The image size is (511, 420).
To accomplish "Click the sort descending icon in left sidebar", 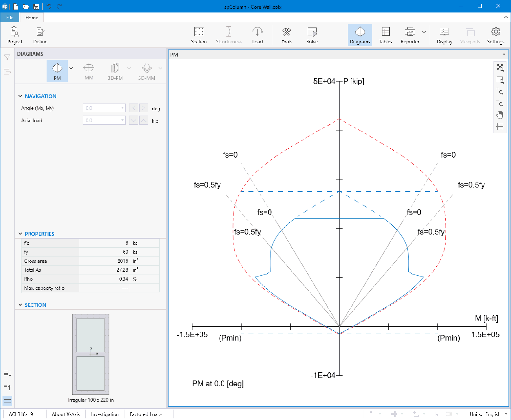I will 7,373.
